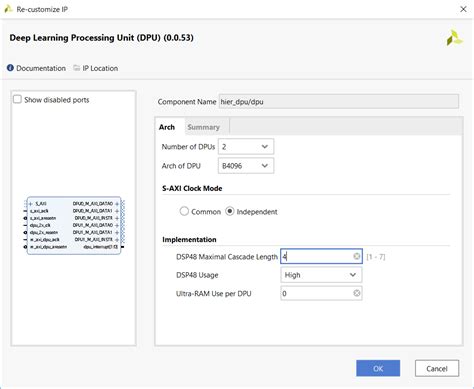Expand the S_AXI port plus icon
The width and height of the screenshot is (474, 389).
coord(31,204)
